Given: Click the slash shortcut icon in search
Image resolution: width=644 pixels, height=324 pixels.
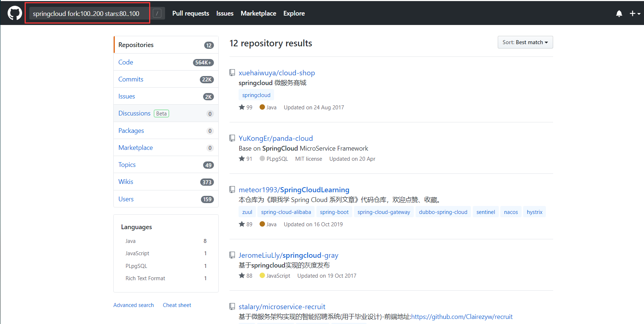Looking at the screenshot, I should [x=157, y=13].
